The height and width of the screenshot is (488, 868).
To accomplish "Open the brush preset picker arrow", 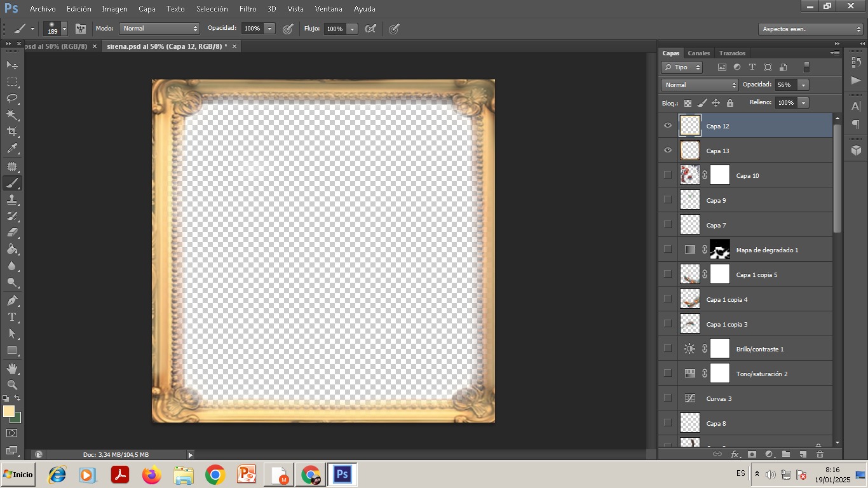I will click(x=64, y=29).
